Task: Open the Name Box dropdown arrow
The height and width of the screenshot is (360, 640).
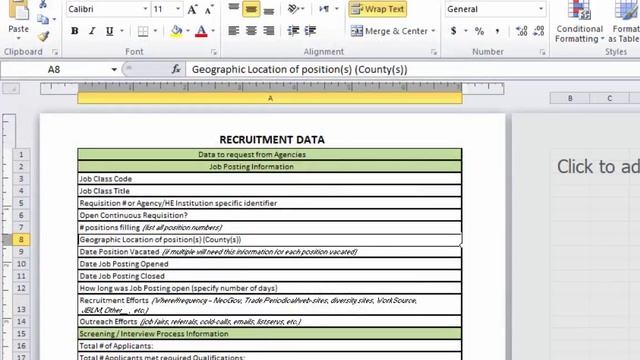Action: click(114, 70)
